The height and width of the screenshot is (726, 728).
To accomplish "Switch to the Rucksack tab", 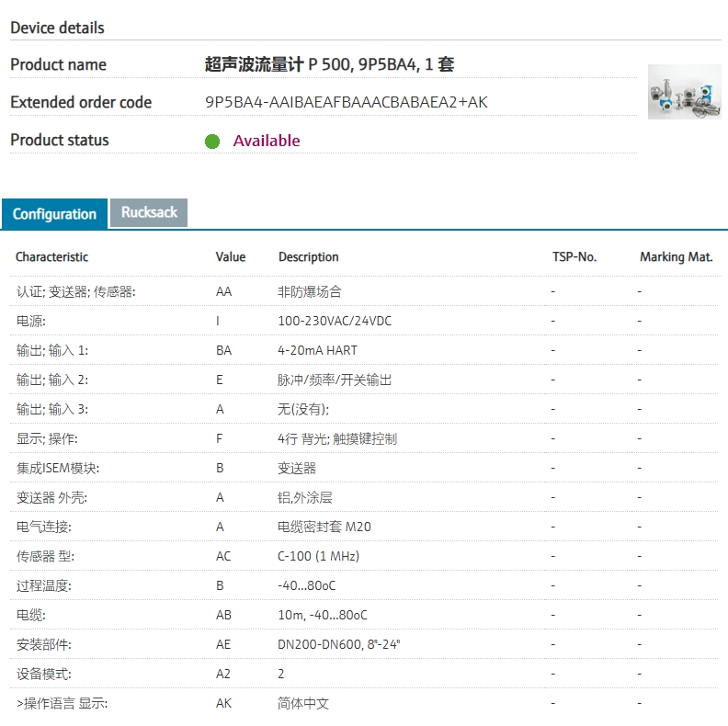I will click(x=149, y=212).
